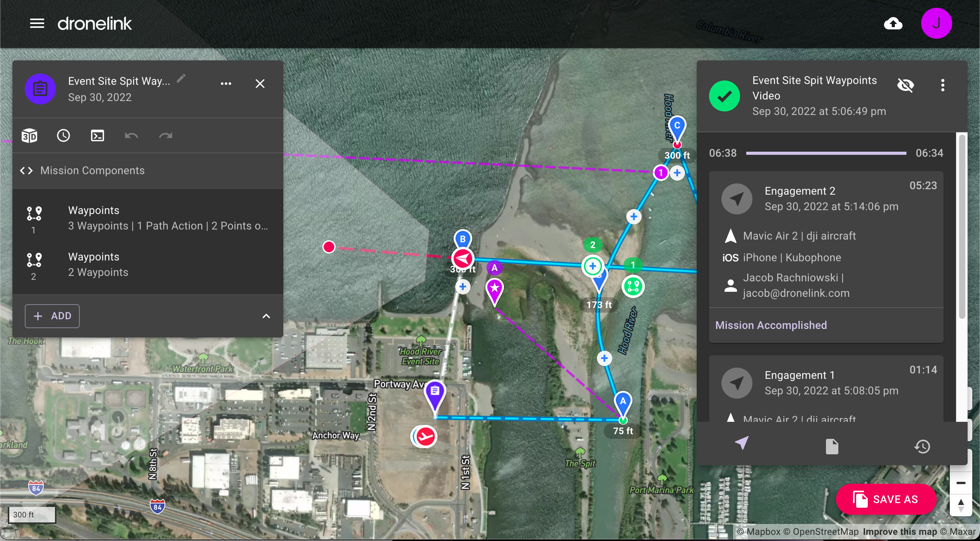Screen dimensions: 980x541
Task: Open the user avatar J account menu
Action: click(936, 24)
